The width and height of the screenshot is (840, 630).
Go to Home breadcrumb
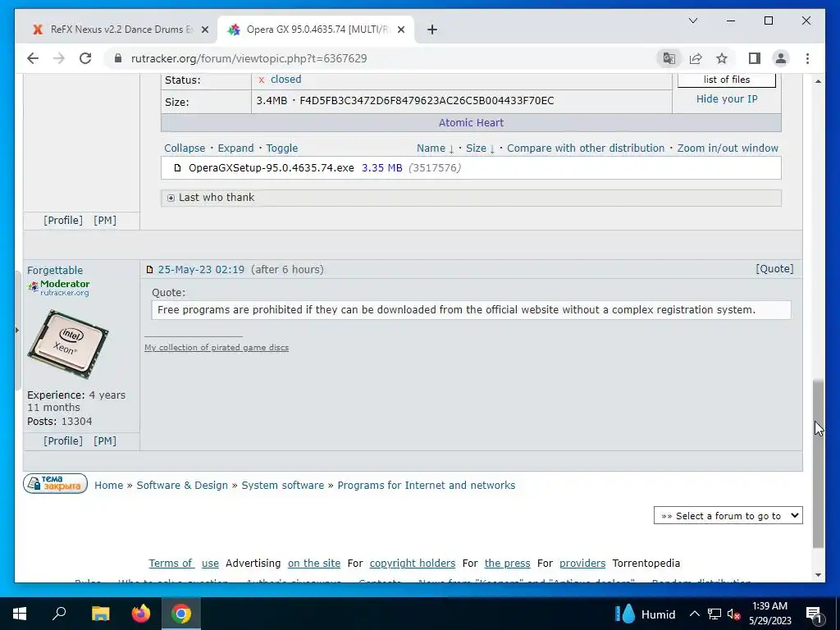109,486
